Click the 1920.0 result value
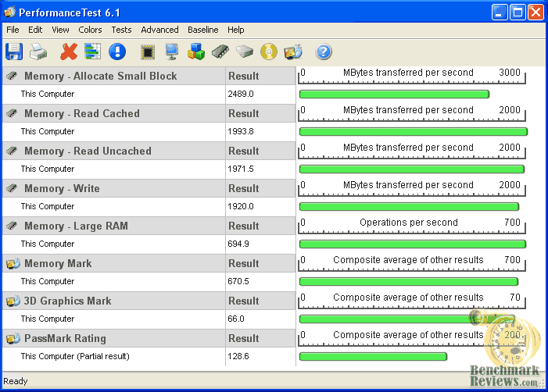548x392 pixels. [x=241, y=206]
